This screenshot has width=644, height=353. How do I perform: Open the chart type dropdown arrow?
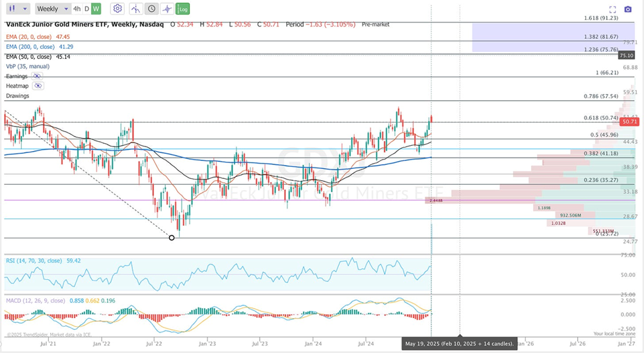[25, 9]
